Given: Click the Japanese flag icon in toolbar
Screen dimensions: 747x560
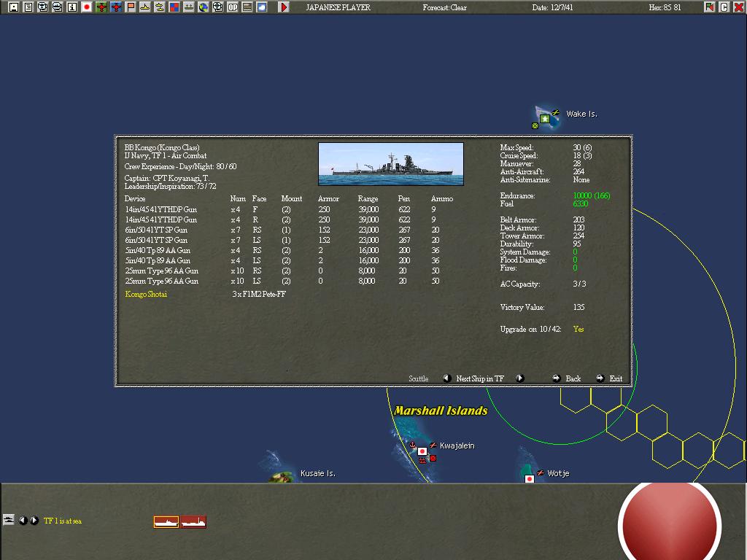Looking at the screenshot, I should [87, 7].
